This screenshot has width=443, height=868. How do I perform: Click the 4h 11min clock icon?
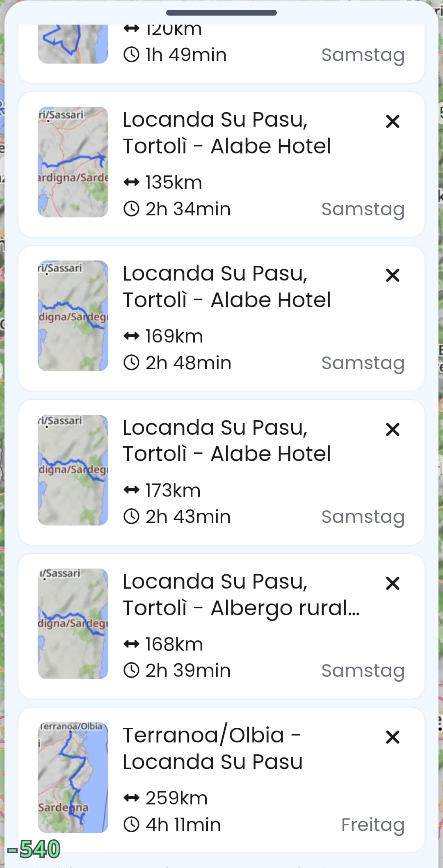click(131, 825)
